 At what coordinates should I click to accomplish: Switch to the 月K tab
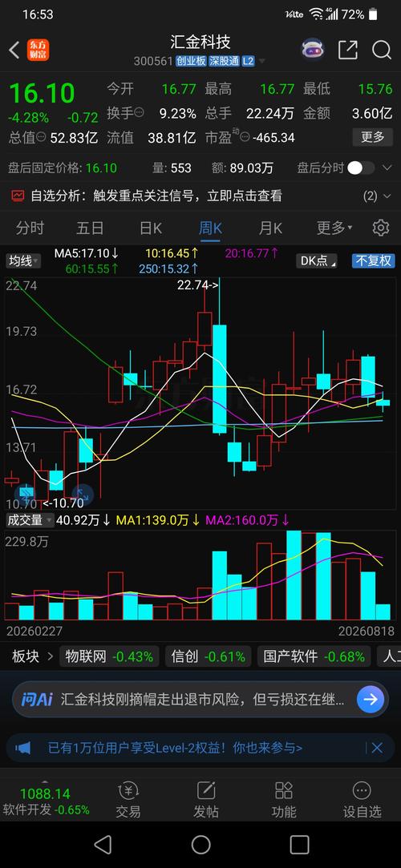pos(270,228)
